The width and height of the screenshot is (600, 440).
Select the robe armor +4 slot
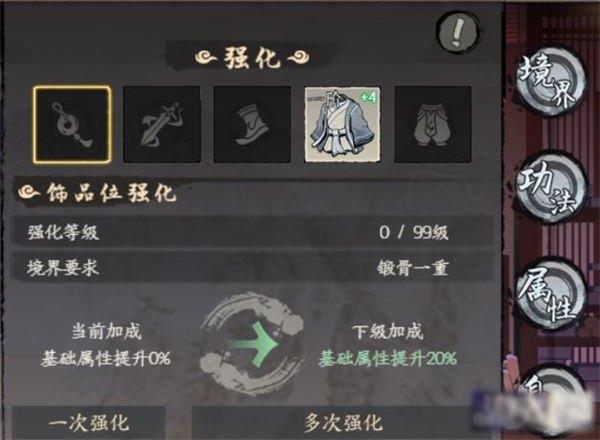click(x=342, y=125)
